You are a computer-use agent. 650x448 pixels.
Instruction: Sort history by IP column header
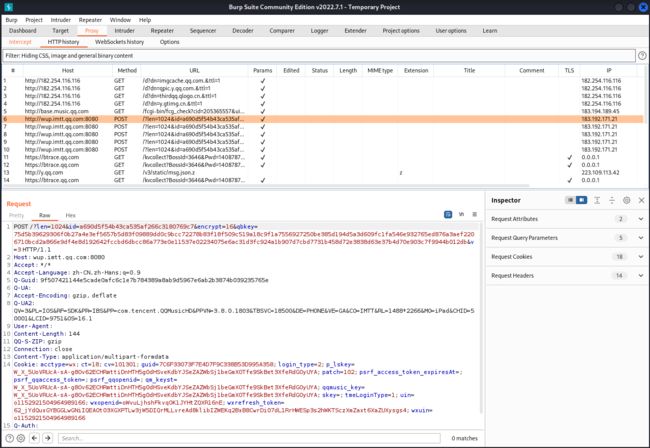tap(609, 70)
